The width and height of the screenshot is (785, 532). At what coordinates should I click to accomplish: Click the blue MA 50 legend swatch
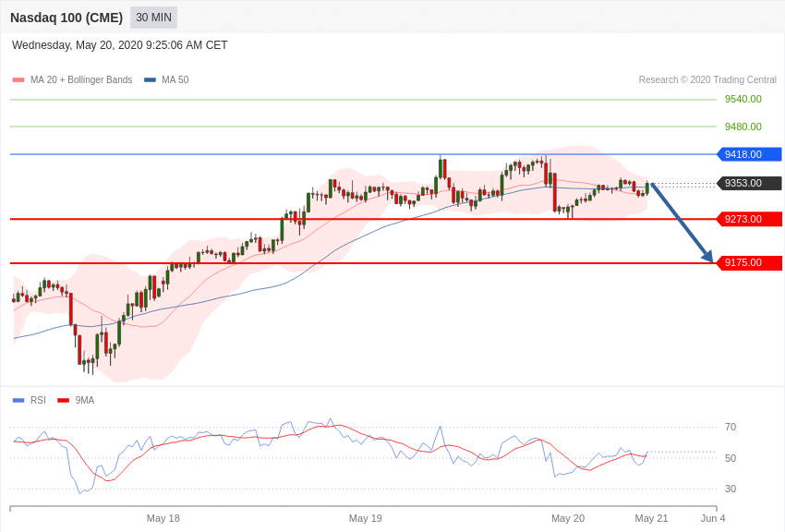pos(150,79)
